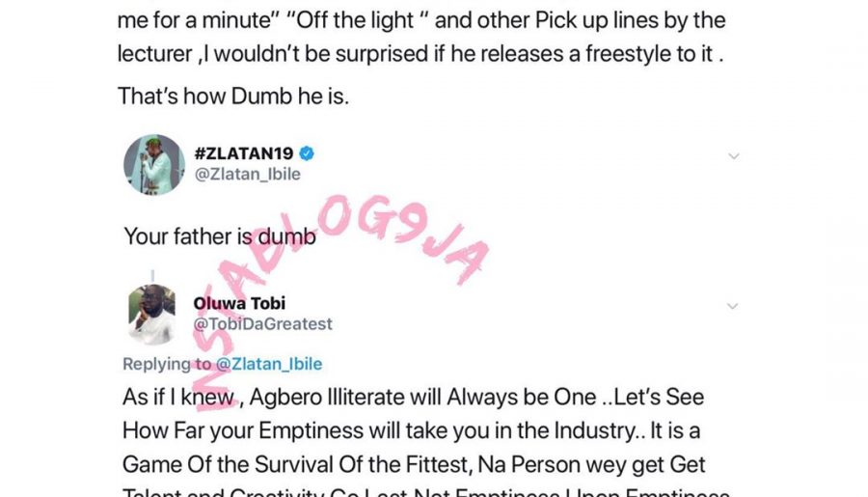868x497 pixels.
Task: Open the @Zlatan_Ibile handle under #ZLATAN19
Action: pyautogui.click(x=248, y=174)
